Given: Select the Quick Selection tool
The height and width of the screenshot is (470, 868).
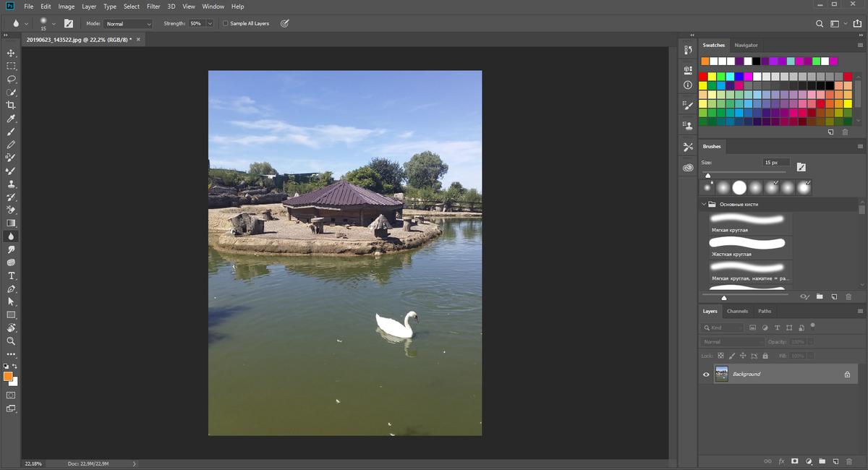Looking at the screenshot, I should [11, 93].
